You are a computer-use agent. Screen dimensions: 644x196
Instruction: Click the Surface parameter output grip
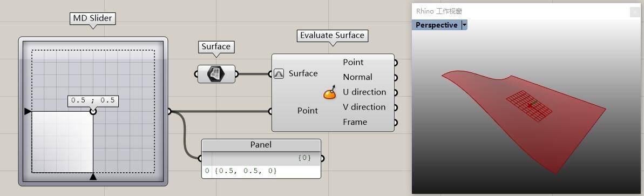[236, 74]
